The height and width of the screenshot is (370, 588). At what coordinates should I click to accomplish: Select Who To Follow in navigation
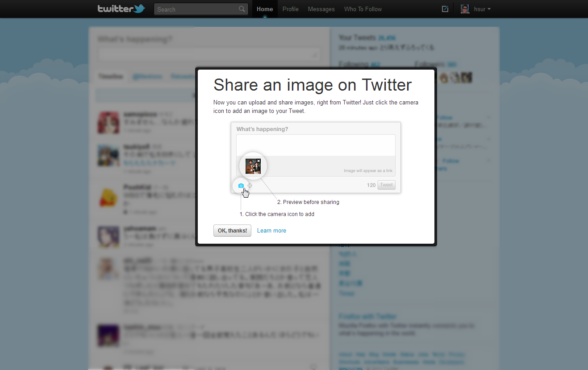click(363, 9)
